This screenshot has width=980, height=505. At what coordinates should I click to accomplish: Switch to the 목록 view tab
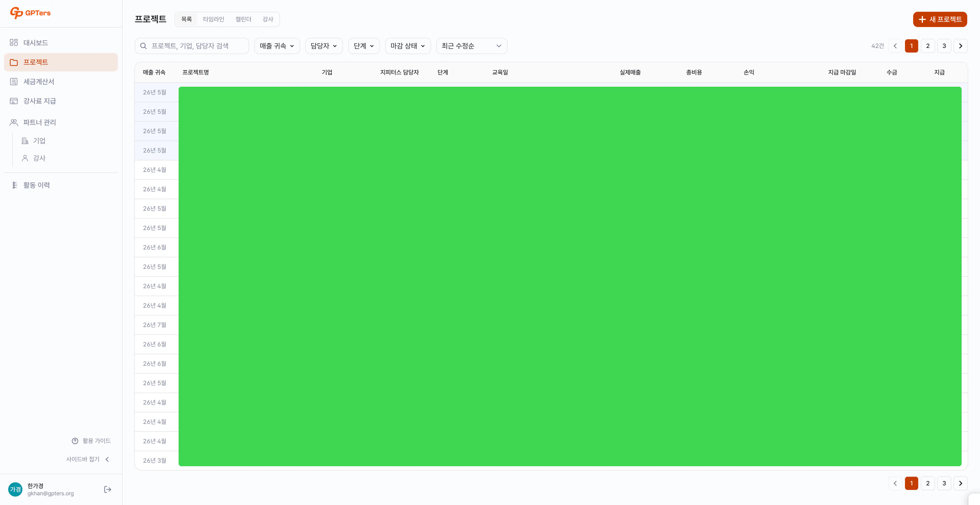click(x=186, y=19)
